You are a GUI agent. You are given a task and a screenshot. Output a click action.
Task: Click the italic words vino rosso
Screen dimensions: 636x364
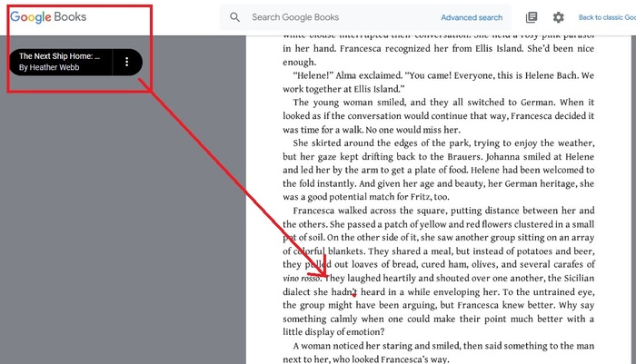click(x=303, y=277)
